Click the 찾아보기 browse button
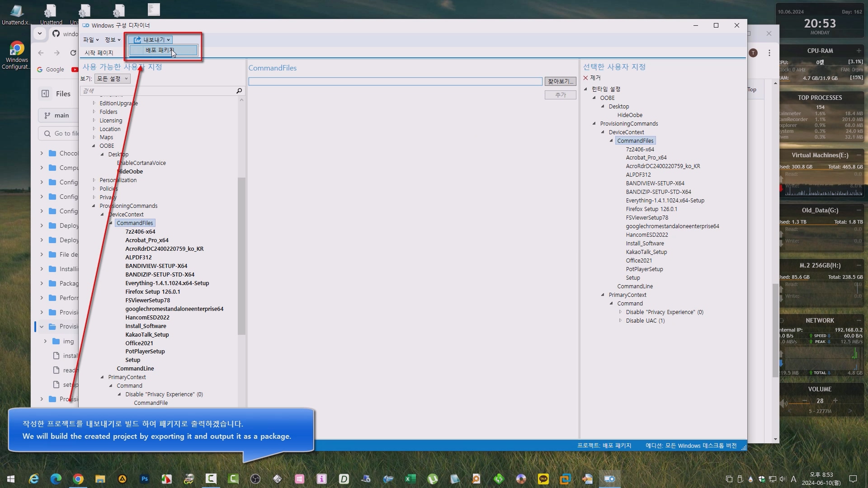The image size is (868, 488). coord(560,81)
